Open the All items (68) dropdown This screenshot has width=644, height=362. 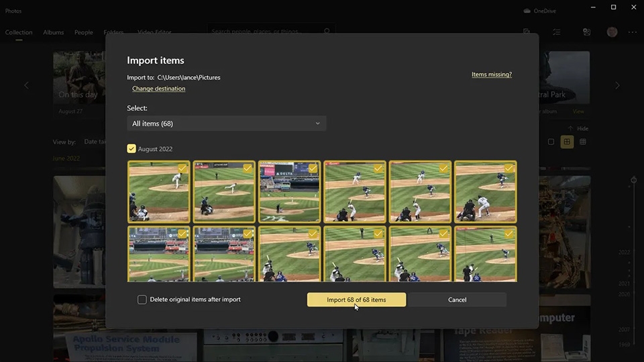pos(226,124)
